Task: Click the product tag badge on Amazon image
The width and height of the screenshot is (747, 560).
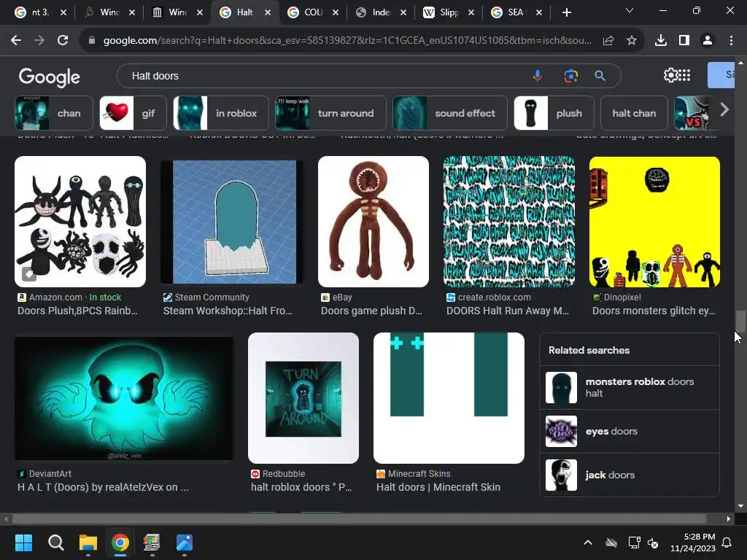Action: tap(29, 274)
